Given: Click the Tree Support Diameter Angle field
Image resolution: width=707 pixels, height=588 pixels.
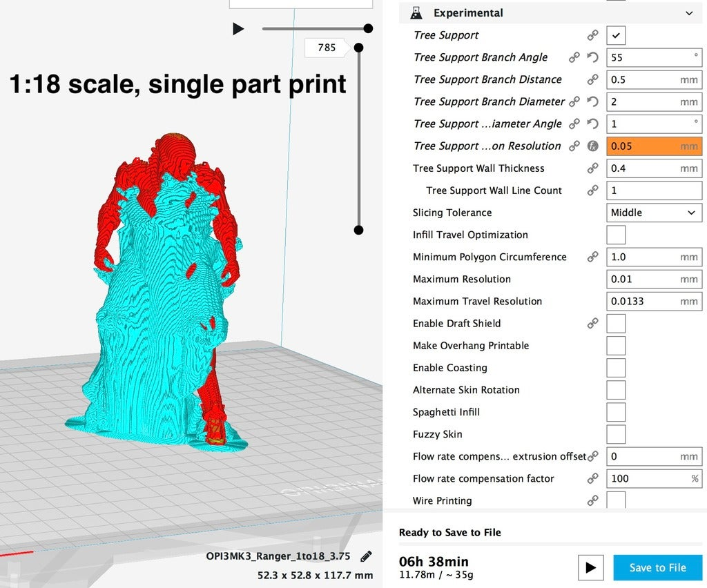Looking at the screenshot, I should tap(654, 124).
